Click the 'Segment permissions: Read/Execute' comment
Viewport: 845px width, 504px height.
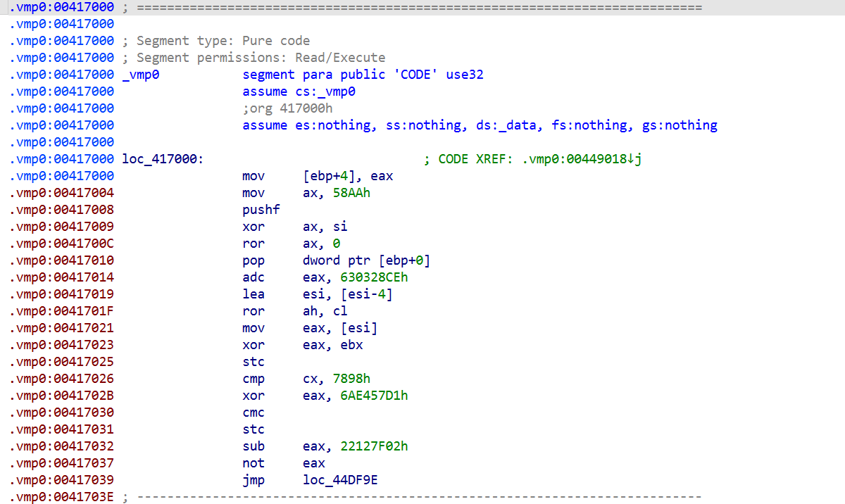(261, 58)
